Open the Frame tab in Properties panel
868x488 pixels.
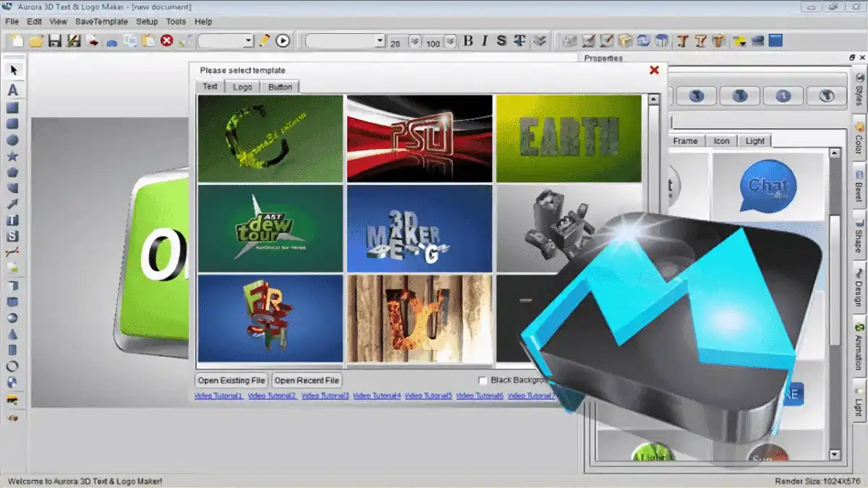685,141
